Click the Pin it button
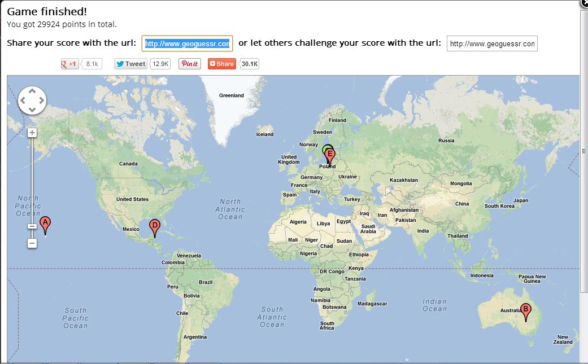 click(x=190, y=64)
